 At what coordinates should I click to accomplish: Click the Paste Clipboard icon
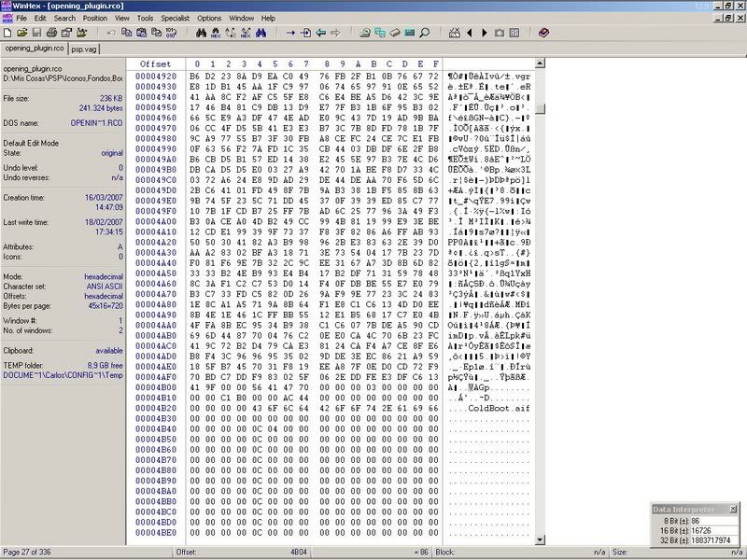coord(142,33)
